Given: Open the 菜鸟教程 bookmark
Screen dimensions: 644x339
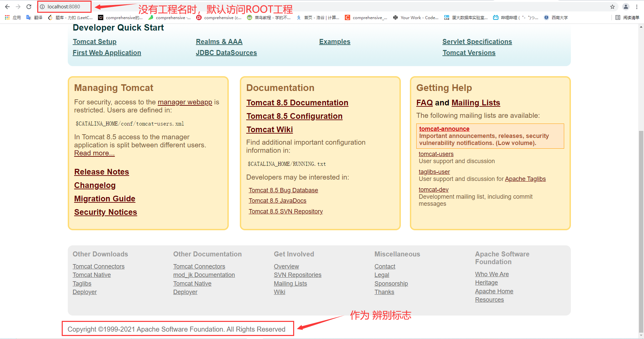Looking at the screenshot, I should (269, 17).
